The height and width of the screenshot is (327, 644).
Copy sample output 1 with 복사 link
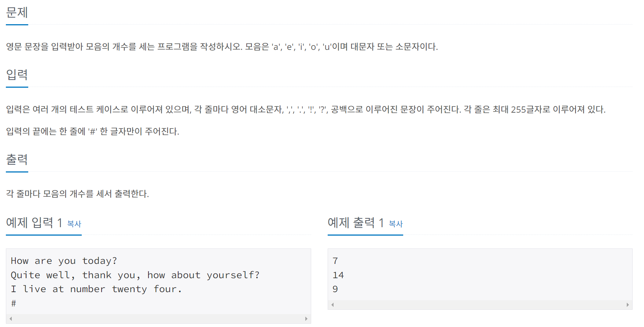click(395, 224)
